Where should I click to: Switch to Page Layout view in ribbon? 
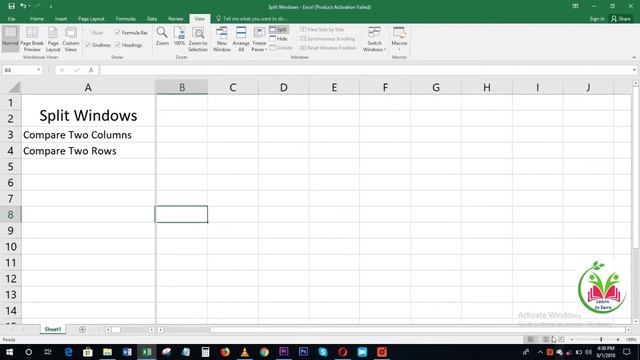pos(53,39)
